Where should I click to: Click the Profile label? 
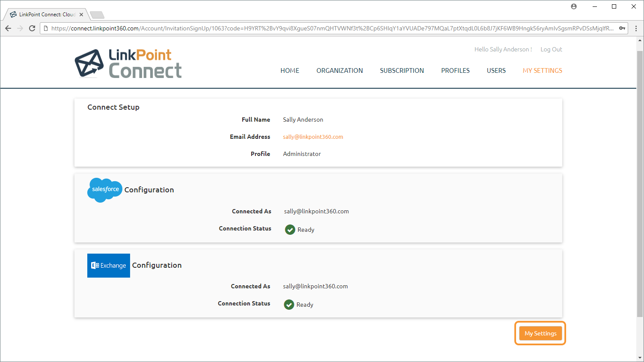pos(260,154)
